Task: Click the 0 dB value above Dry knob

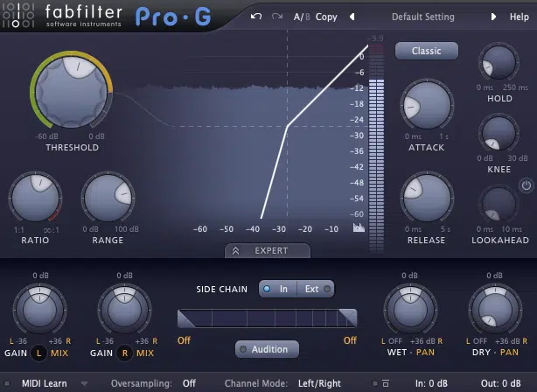Action: click(494, 276)
